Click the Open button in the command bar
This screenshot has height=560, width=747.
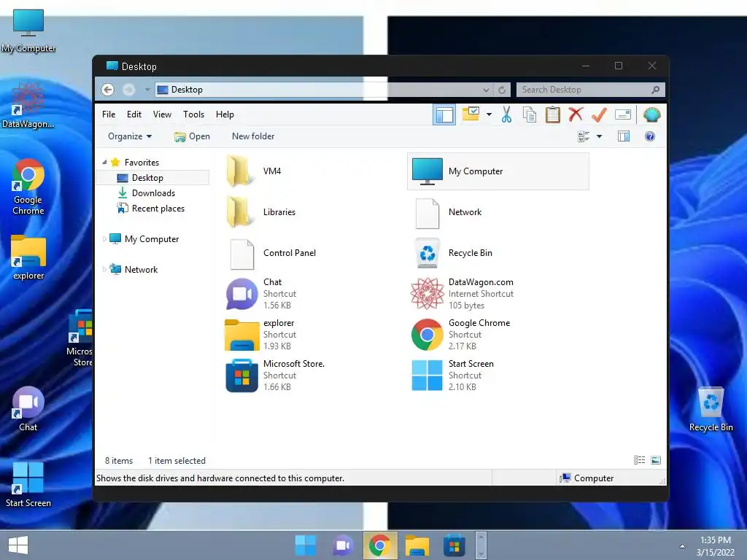pos(192,136)
